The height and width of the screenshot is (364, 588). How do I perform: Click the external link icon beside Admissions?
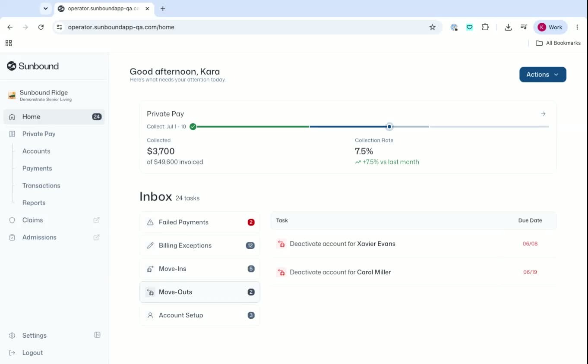point(97,237)
